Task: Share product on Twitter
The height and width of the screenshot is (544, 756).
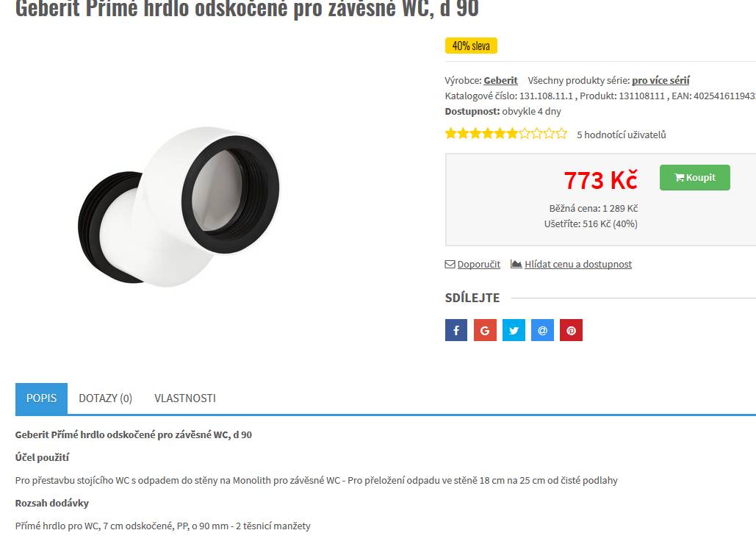Action: click(514, 330)
